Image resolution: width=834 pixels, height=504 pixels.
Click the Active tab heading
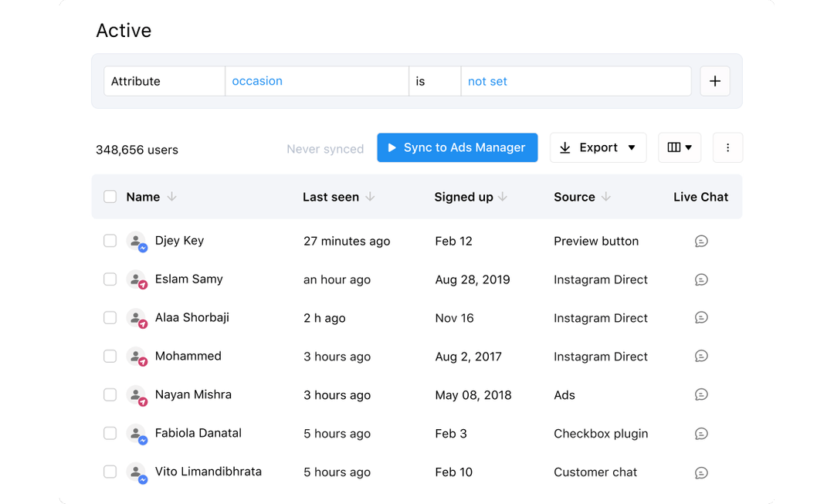[124, 31]
